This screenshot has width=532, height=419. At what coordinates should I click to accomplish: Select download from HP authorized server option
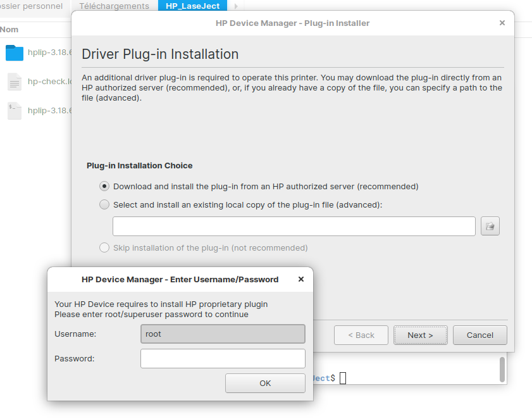tap(104, 187)
